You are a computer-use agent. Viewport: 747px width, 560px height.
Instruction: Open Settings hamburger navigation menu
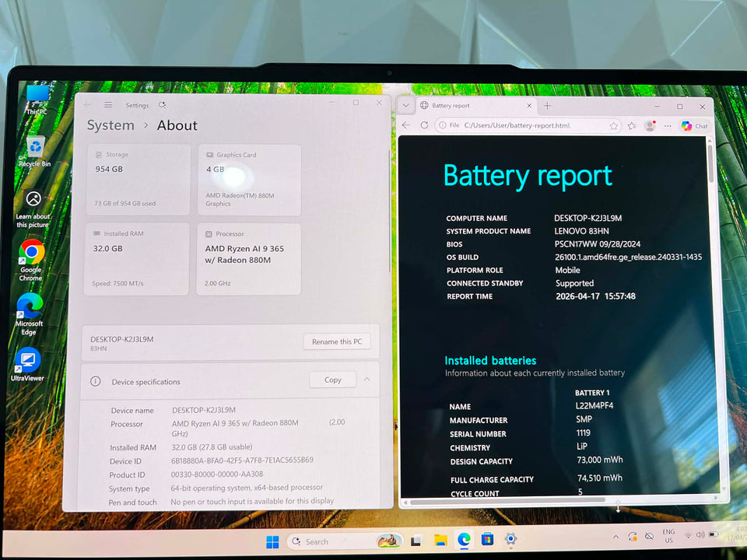[x=108, y=105]
